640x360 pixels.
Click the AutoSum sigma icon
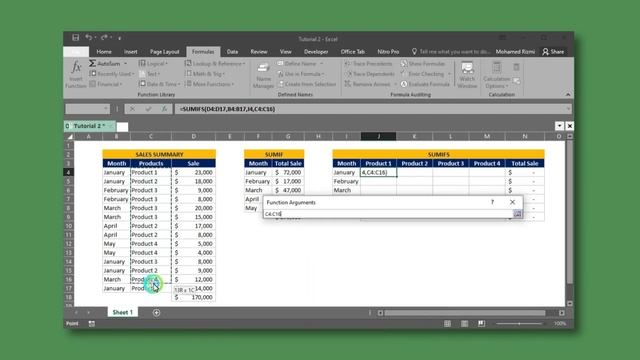pos(93,63)
